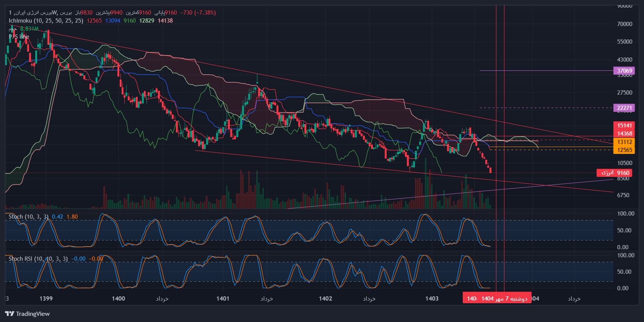This screenshot has height=322, width=644.
Task: Click the orange 13112 price label
Action: point(624,142)
